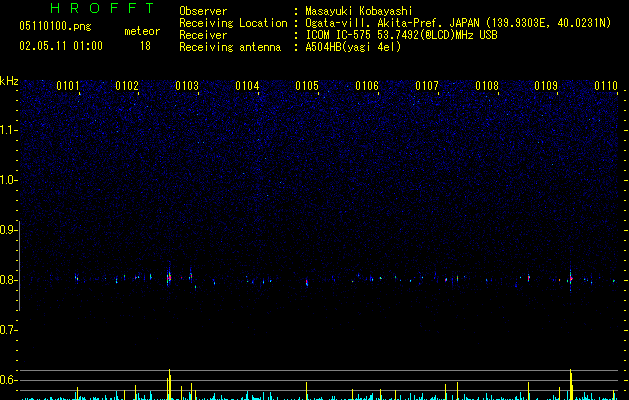629x400 pixels.
Task: Click the 0108 time marker
Action: tap(487, 86)
